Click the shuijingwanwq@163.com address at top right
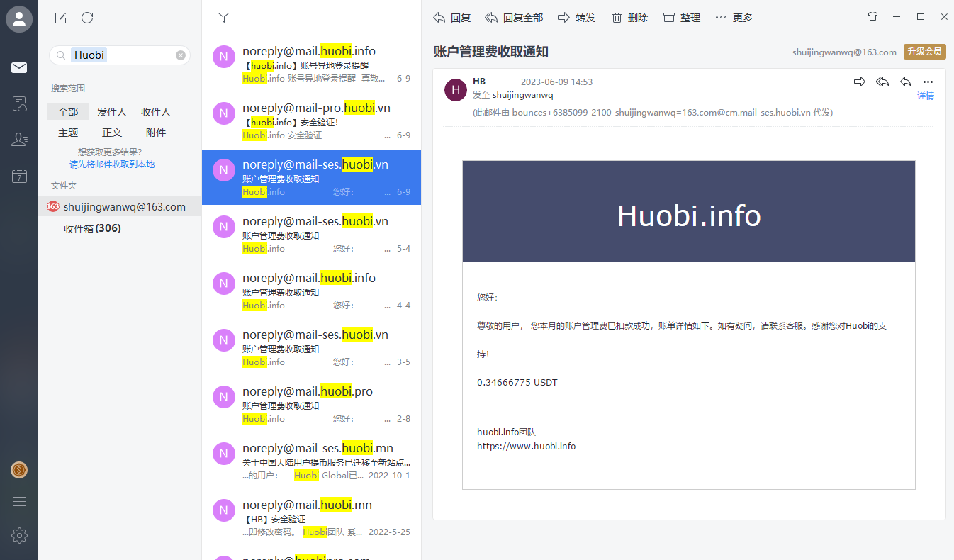Screen dimensions: 954x560 (x=844, y=52)
